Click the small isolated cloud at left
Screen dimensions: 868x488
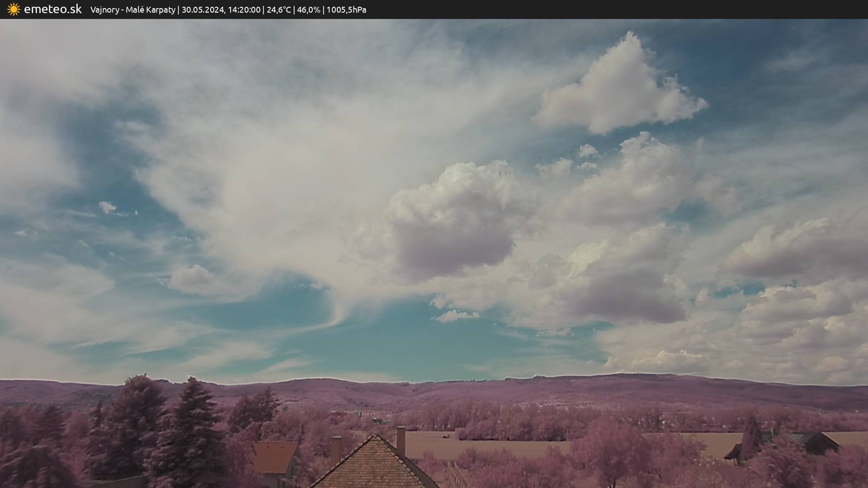coord(107,207)
